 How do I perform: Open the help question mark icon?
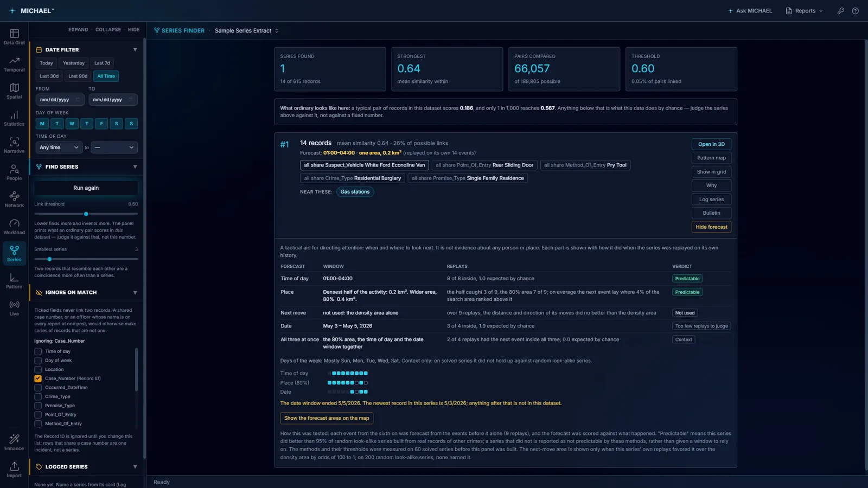coord(856,11)
